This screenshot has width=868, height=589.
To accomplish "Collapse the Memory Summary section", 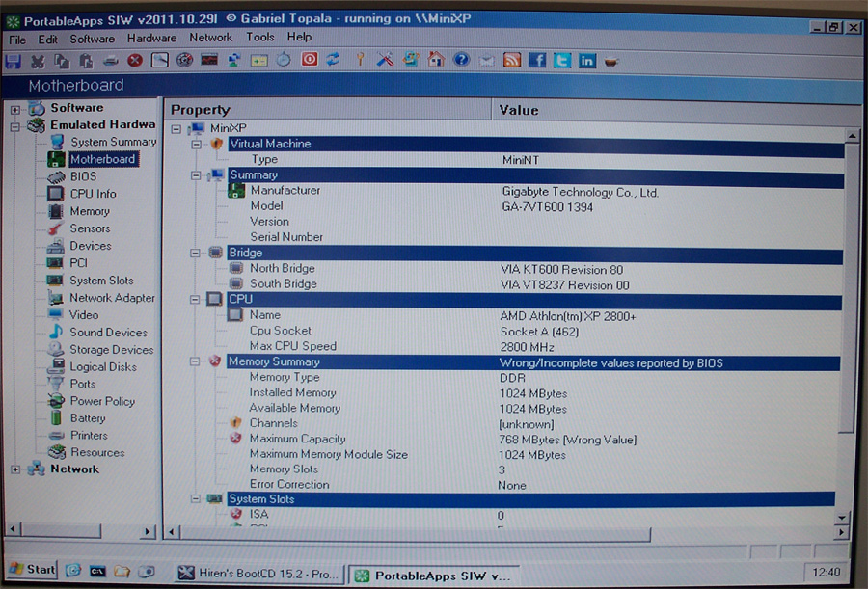I will click(194, 361).
